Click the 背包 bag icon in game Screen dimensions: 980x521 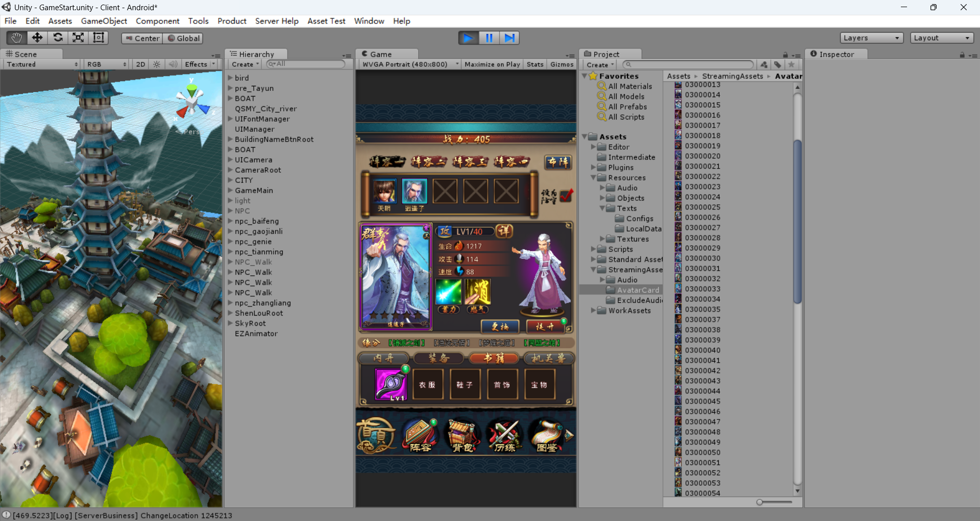click(x=463, y=435)
